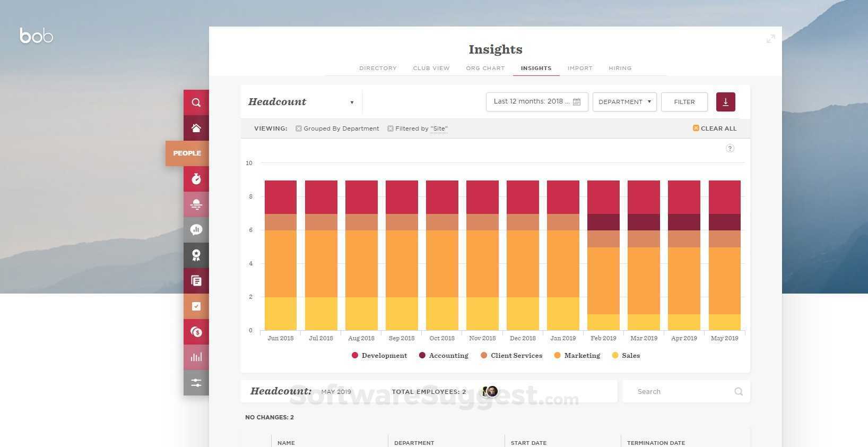Click the FILTER button
The image size is (868, 447).
pos(684,102)
